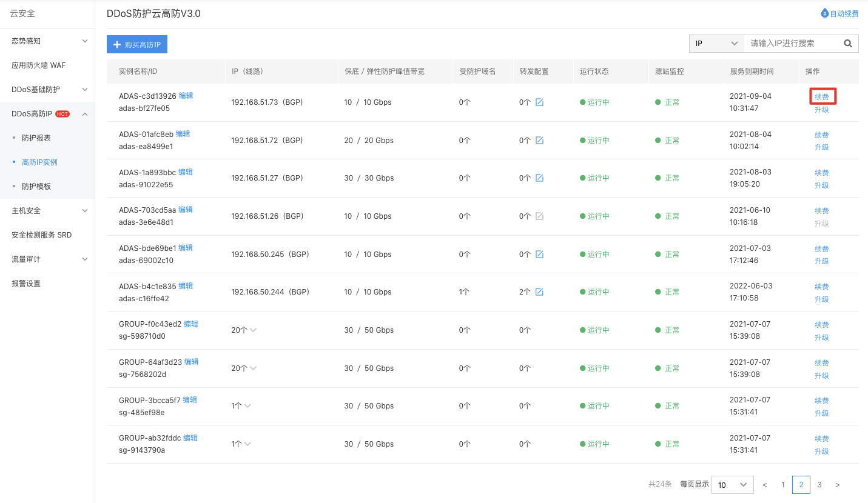Expand IP list for GROUP-f0c43ed2
The width and height of the screenshot is (868, 503).
coord(254,330)
